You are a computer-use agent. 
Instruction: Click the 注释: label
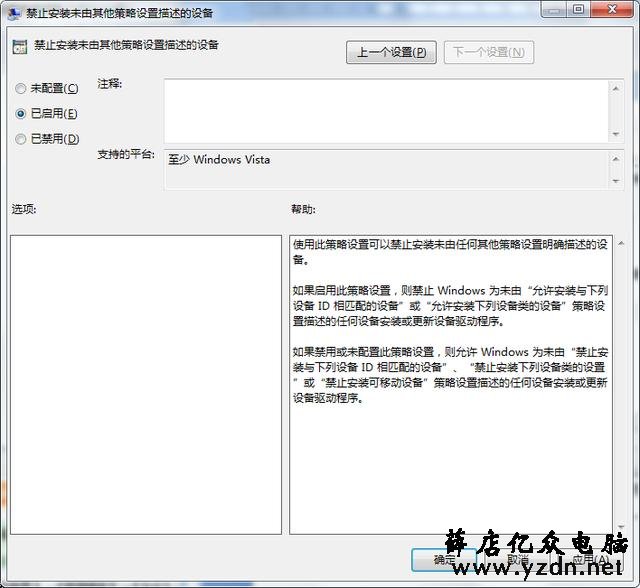(x=109, y=84)
